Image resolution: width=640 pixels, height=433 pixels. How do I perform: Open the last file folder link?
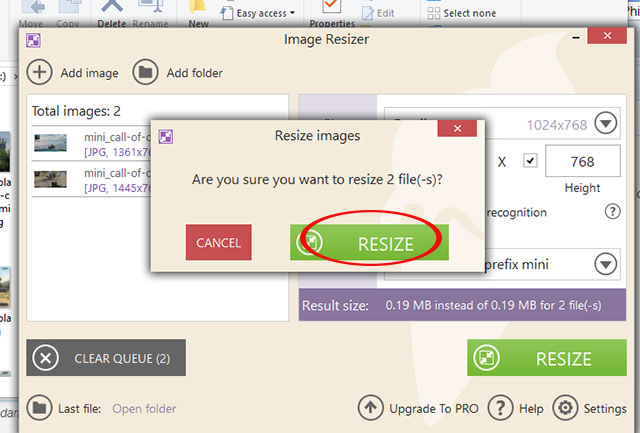click(144, 409)
